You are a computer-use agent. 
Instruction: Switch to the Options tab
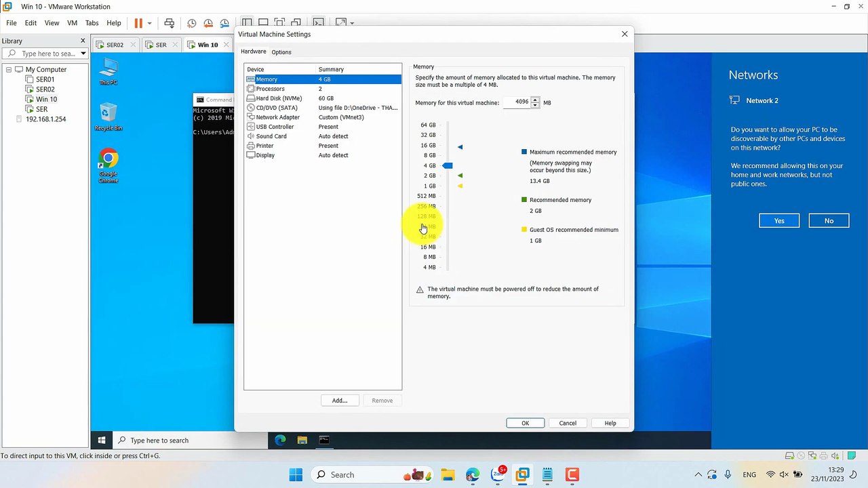point(281,52)
